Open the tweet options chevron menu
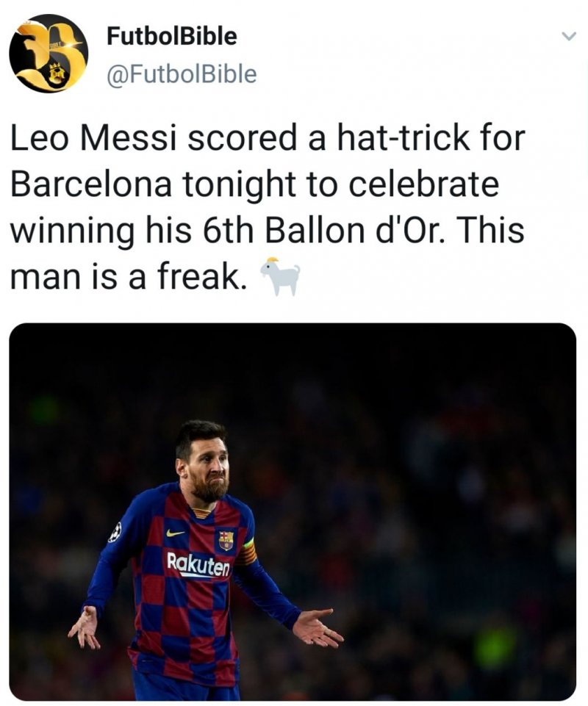 coord(567,36)
